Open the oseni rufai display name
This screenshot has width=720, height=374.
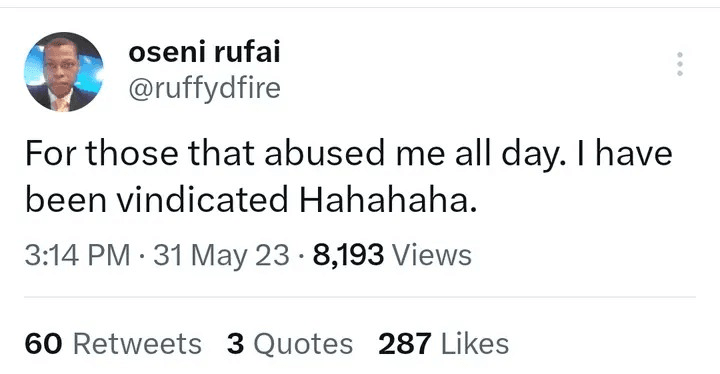click(x=204, y=52)
